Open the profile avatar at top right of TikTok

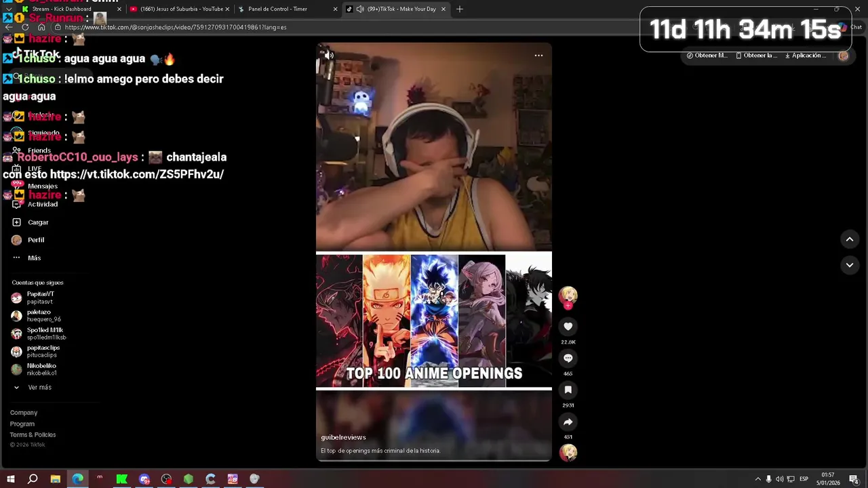[x=844, y=56]
